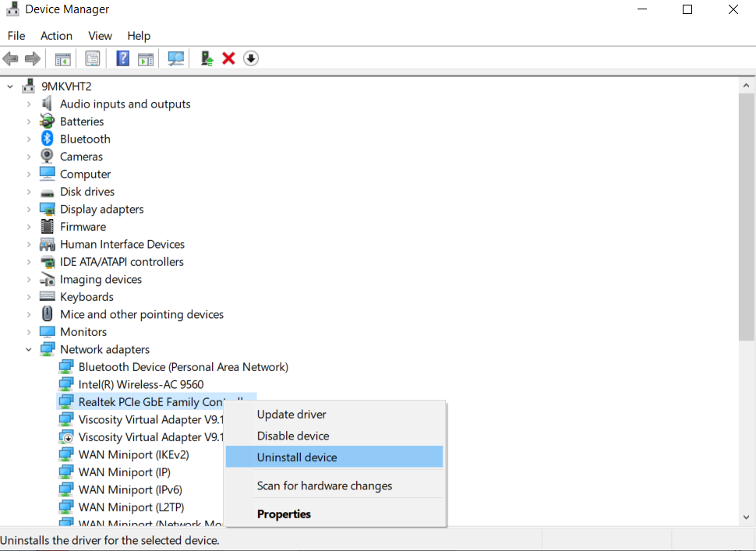Click Update device driver toolbar icon
This screenshot has height=551, width=756.
(207, 58)
